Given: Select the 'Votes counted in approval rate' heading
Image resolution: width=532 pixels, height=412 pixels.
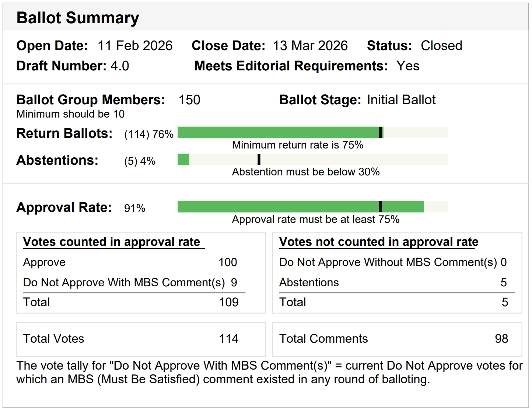Looking at the screenshot, I should (112, 242).
